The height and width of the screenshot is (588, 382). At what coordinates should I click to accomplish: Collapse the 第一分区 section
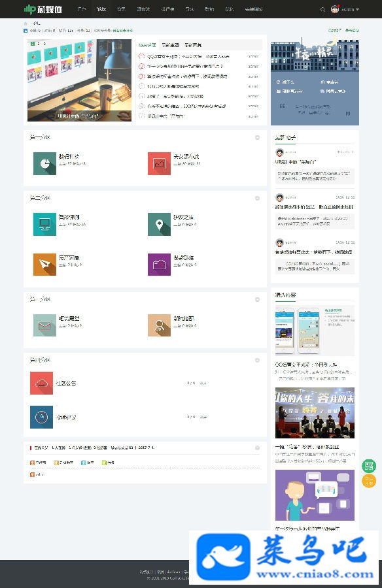[257, 138]
